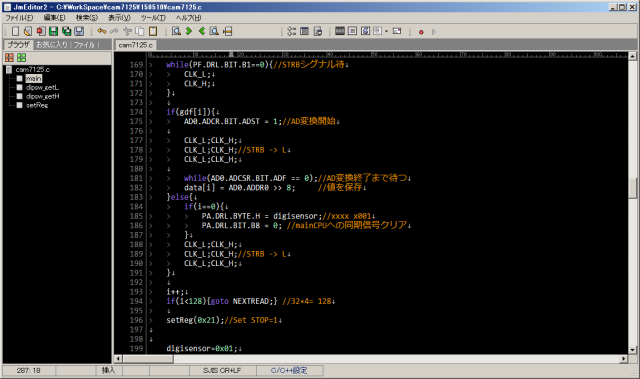The image size is (640, 379).
Task: Switch to the ファイル sidebar tab
Action: coord(84,44)
